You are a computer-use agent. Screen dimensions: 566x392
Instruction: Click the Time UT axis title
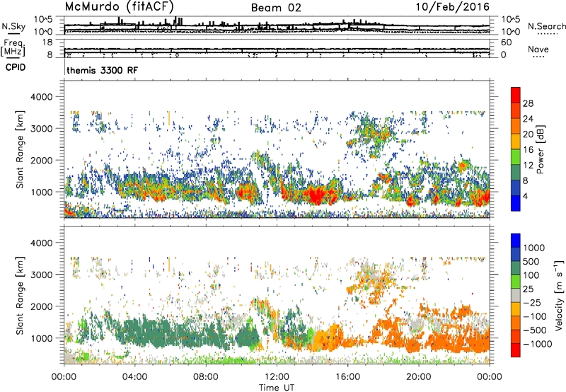[x=277, y=388]
